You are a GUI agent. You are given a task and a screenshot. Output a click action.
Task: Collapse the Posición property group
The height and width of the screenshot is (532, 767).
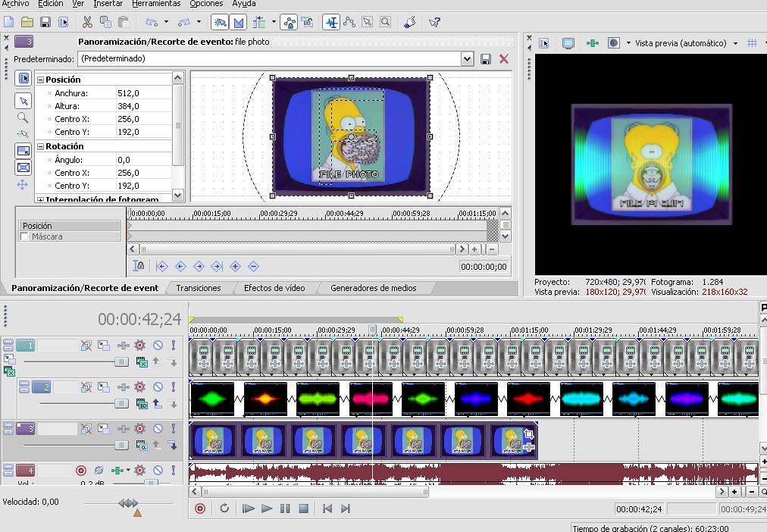(41, 80)
